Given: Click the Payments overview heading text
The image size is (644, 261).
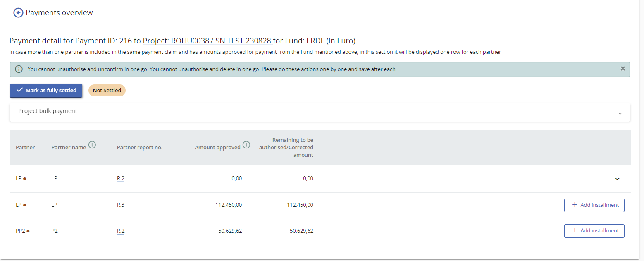Looking at the screenshot, I should [x=59, y=13].
